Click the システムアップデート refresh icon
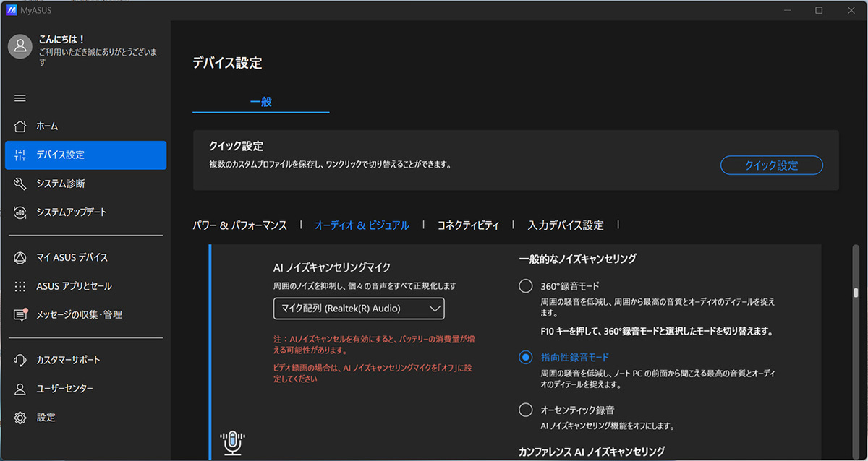The image size is (868, 461). click(x=20, y=212)
